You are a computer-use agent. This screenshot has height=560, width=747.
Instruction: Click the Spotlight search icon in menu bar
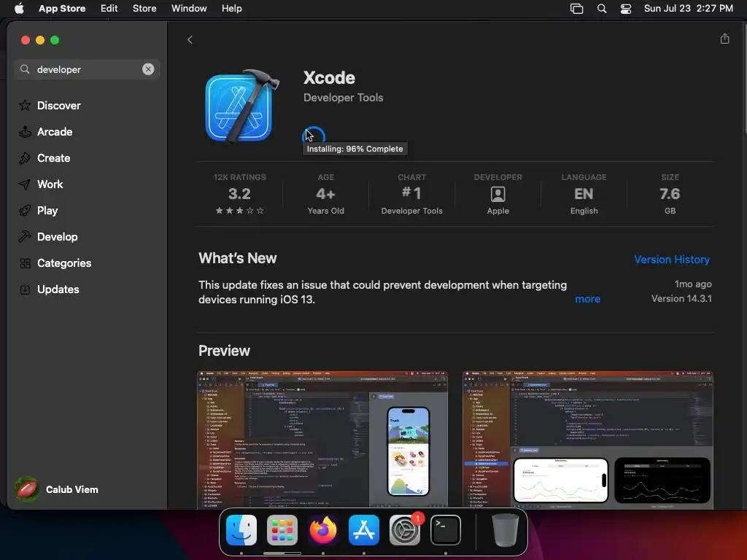click(x=602, y=9)
